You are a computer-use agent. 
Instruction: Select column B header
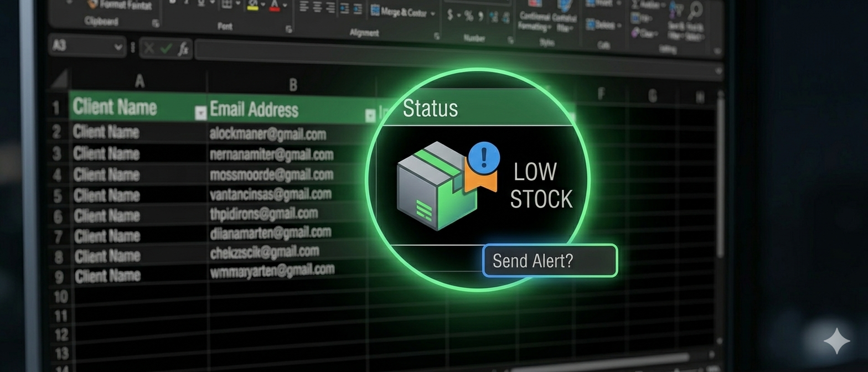click(x=293, y=85)
